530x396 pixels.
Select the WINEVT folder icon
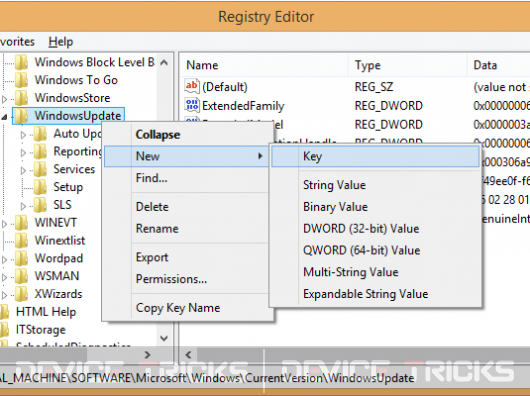(22, 222)
